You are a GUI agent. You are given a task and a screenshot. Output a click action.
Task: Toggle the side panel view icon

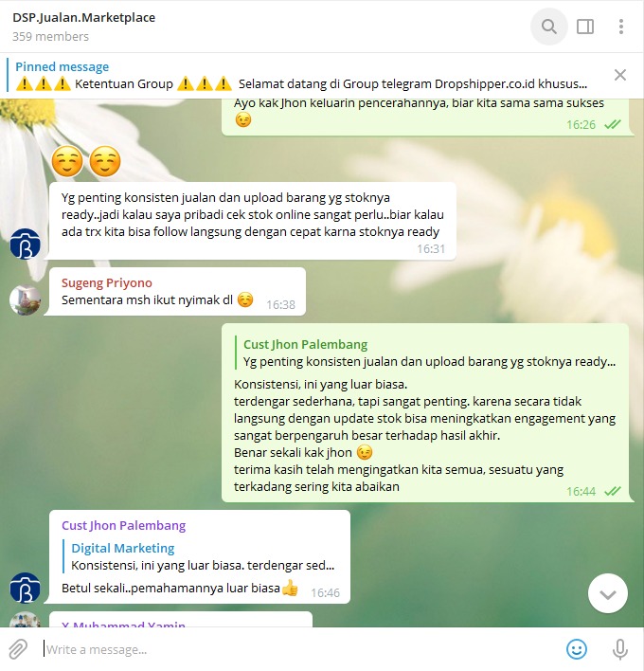(585, 27)
